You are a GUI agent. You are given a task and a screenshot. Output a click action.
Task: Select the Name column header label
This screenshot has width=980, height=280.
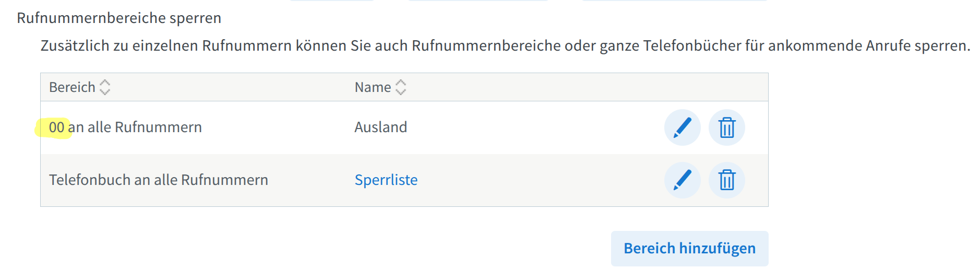tap(373, 87)
